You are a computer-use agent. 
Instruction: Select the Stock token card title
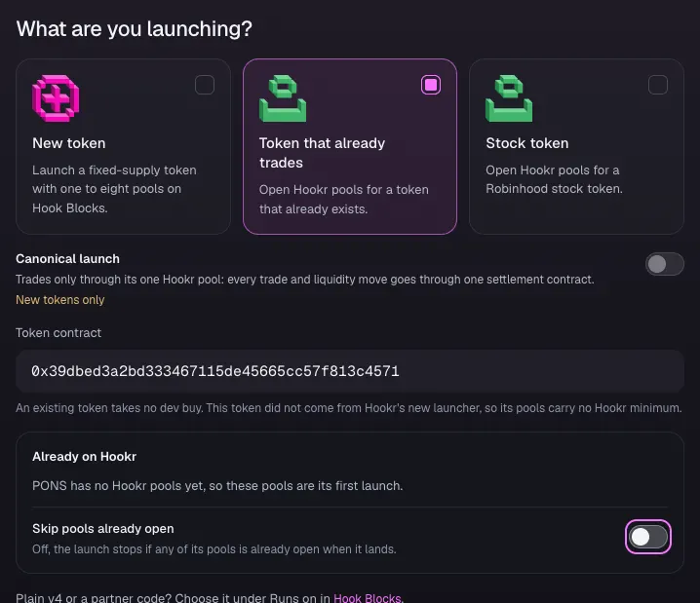(527, 143)
